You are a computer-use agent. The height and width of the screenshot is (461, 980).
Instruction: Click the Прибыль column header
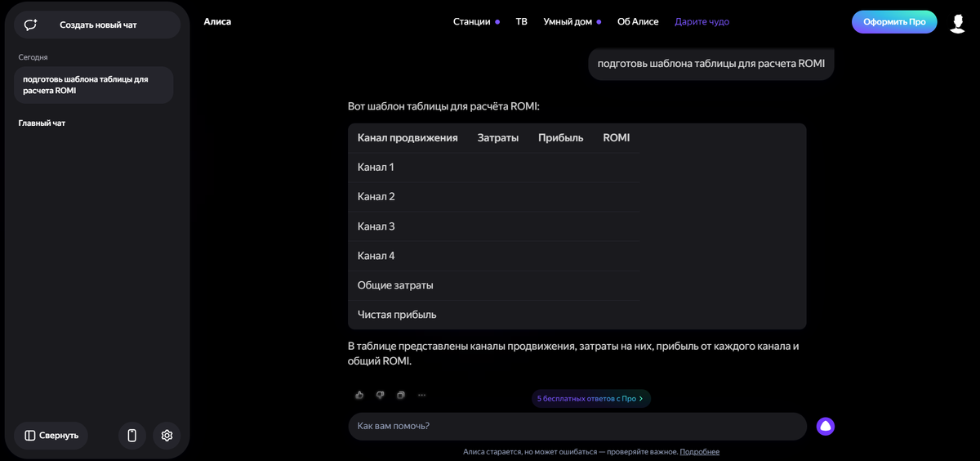pyautogui.click(x=560, y=138)
